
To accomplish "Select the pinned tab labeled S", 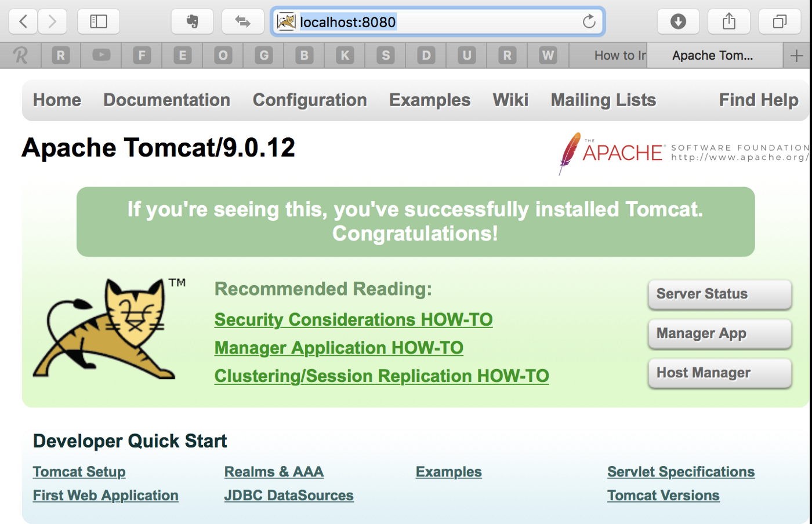I will click(x=386, y=56).
